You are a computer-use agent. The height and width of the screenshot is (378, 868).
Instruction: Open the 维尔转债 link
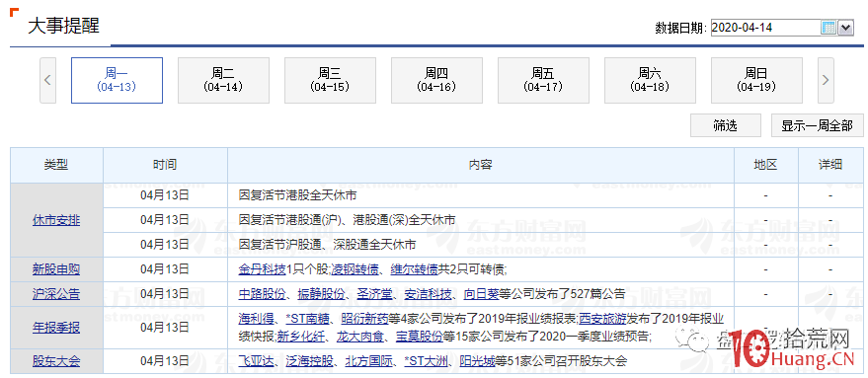tap(414, 269)
